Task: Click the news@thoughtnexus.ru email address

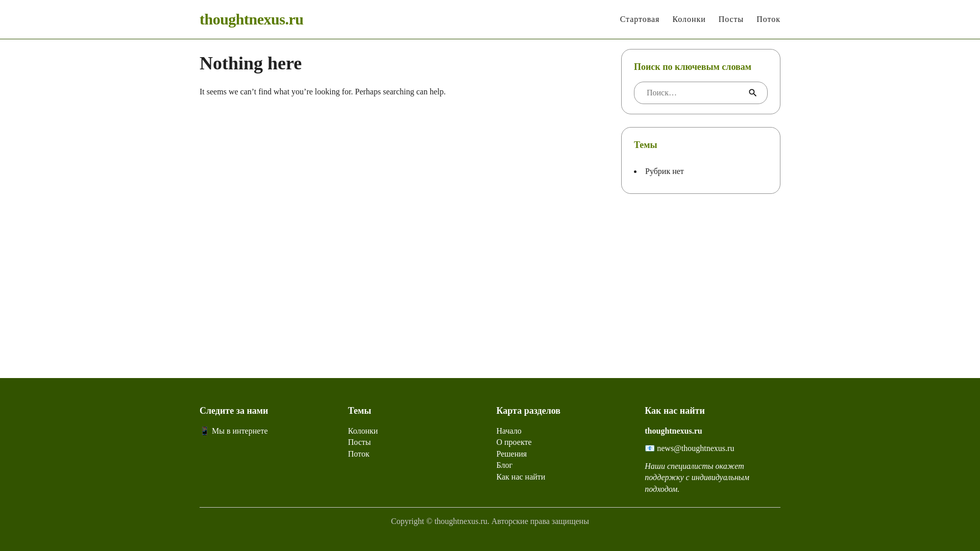Action: tap(695, 448)
